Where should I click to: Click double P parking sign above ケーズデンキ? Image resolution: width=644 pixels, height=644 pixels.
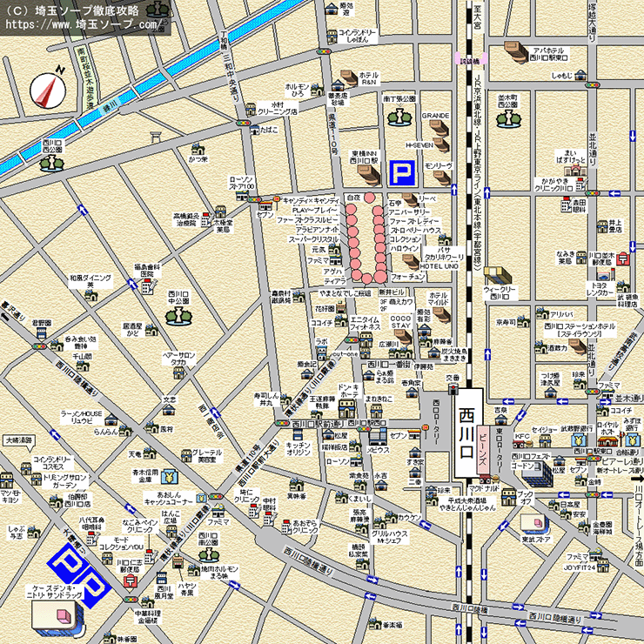tap(79, 574)
